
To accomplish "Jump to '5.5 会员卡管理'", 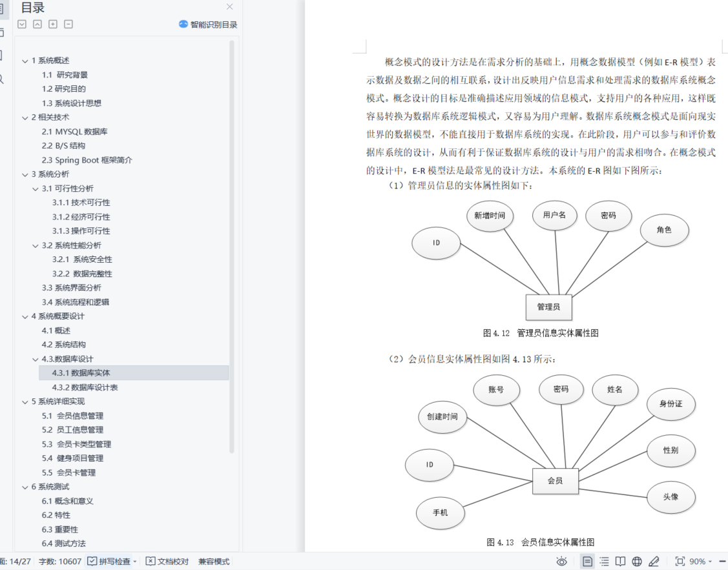I will click(68, 473).
